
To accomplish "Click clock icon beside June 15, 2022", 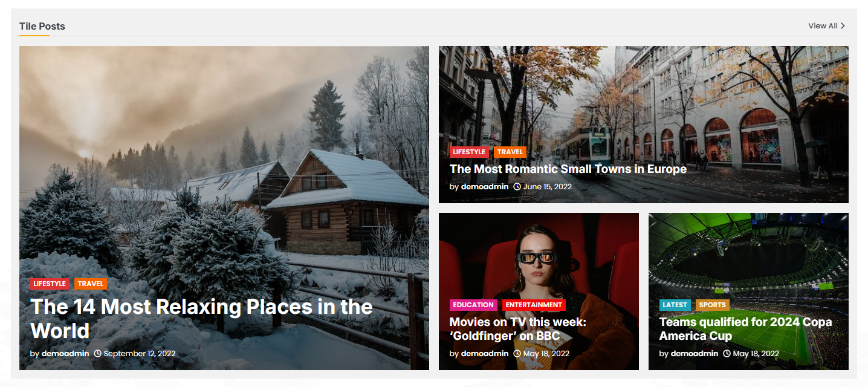I will point(517,186).
